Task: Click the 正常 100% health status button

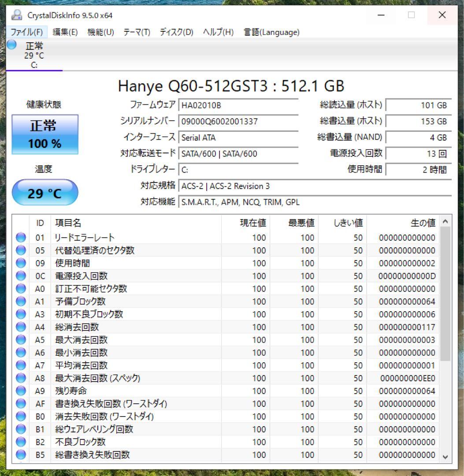Action: tap(45, 134)
